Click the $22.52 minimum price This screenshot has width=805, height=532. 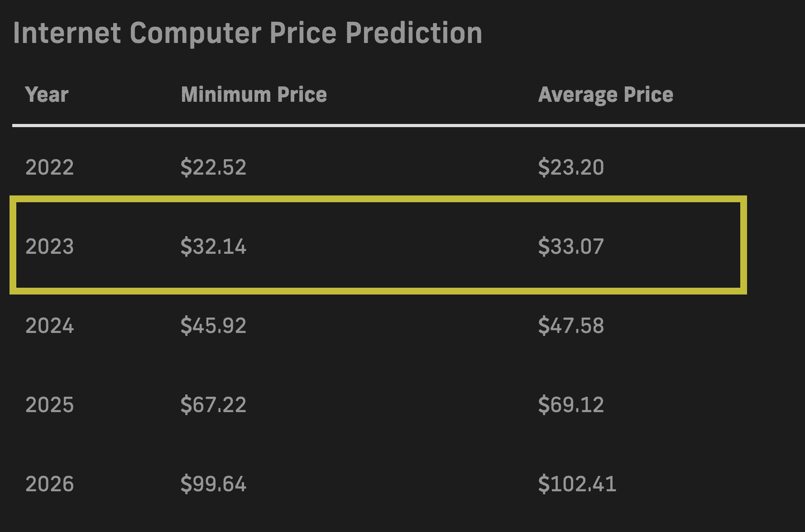pos(213,167)
